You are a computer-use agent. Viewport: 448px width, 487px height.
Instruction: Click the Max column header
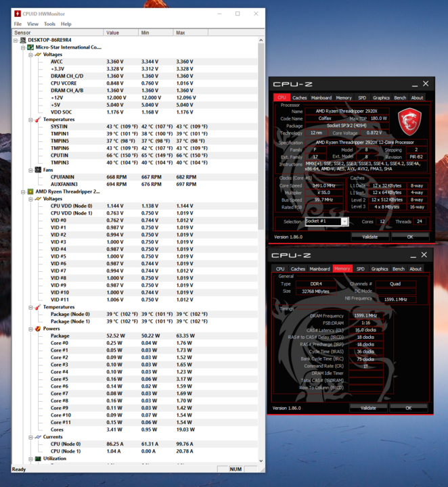coord(190,32)
